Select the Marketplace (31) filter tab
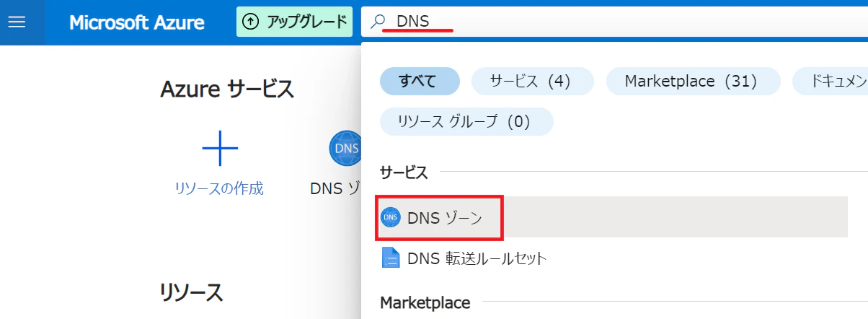The height and width of the screenshot is (319, 868). pyautogui.click(x=694, y=82)
